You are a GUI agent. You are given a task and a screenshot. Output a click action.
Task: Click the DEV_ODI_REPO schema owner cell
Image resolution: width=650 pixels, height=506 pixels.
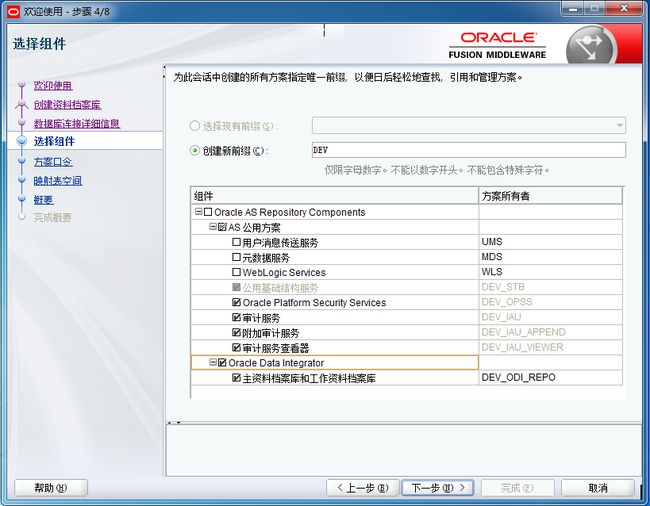pos(551,378)
